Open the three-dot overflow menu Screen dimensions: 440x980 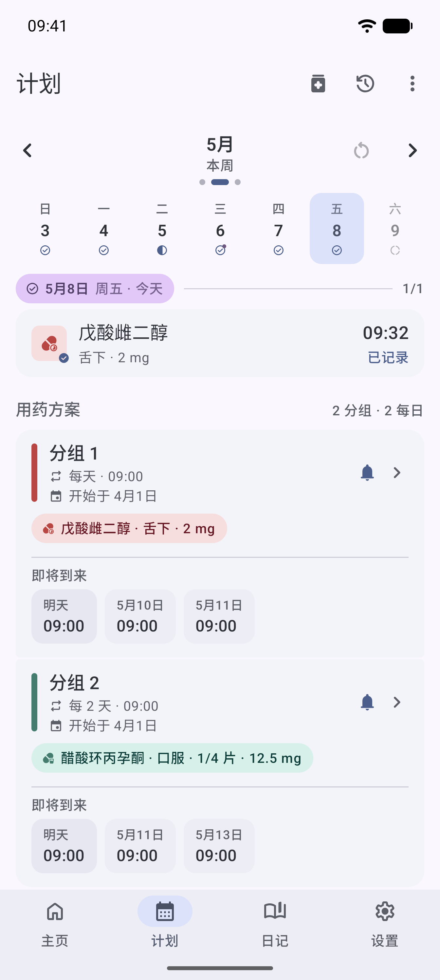point(412,83)
